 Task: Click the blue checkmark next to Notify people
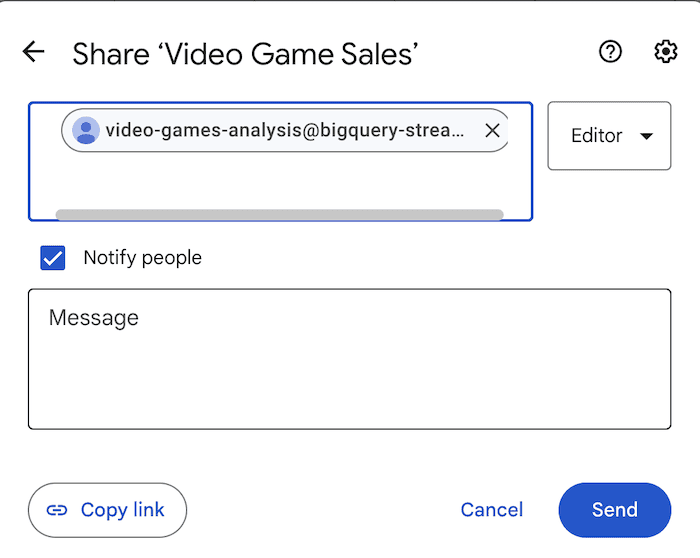(53, 258)
